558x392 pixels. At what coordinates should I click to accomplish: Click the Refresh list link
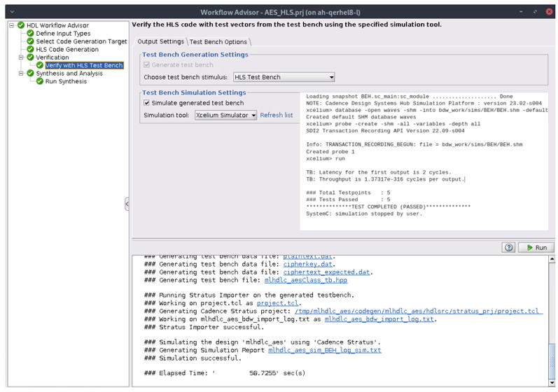click(x=277, y=115)
